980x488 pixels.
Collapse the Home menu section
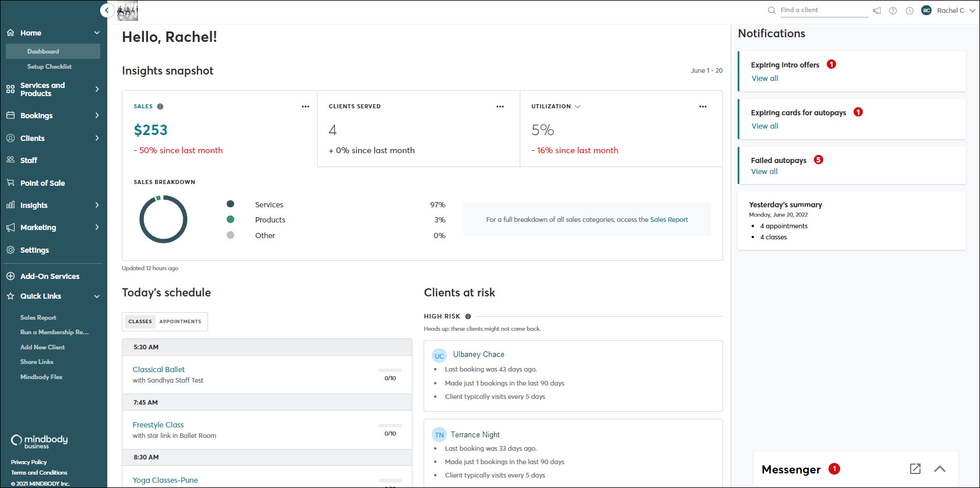tap(97, 33)
